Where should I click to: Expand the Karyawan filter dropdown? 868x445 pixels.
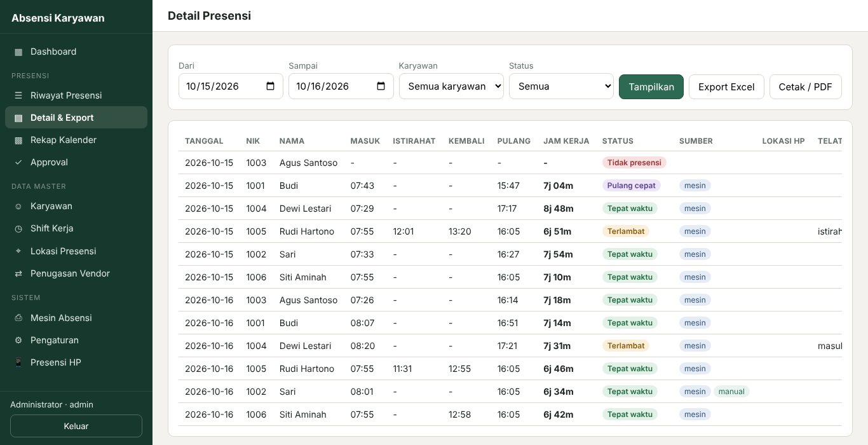point(451,86)
